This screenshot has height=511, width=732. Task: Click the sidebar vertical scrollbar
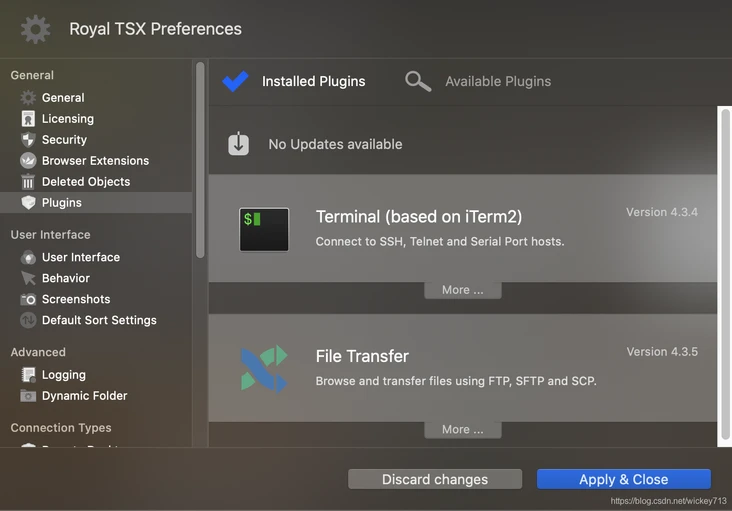point(200,160)
